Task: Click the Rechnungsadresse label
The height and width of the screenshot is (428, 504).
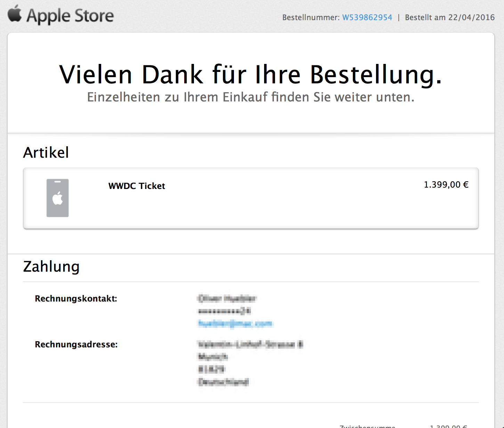Action: click(x=76, y=345)
